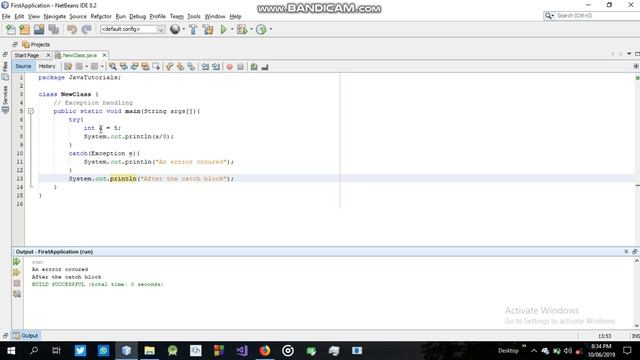Close the NewClass.java tab
Image resolution: width=640 pixels, height=360 pixels.
tap(104, 55)
